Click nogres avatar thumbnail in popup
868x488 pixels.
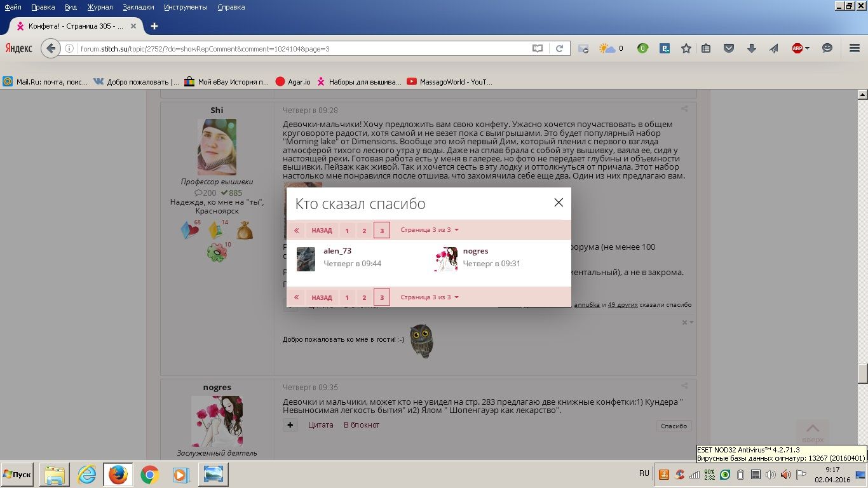[445, 259]
